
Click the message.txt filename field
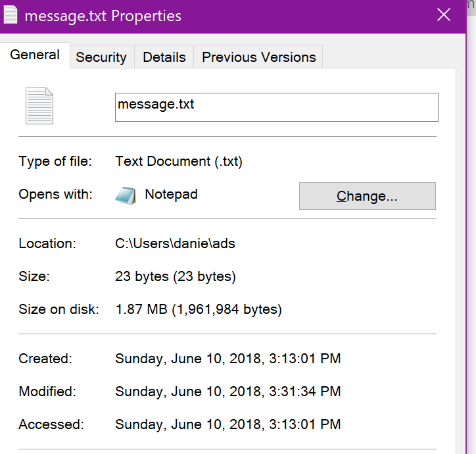[277, 107]
